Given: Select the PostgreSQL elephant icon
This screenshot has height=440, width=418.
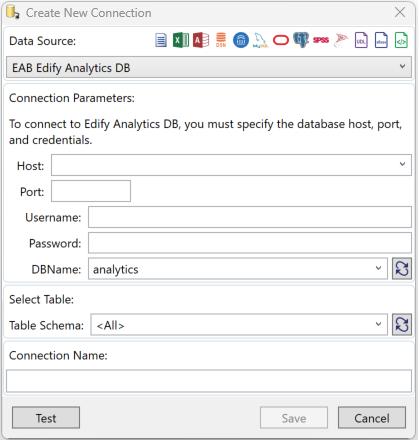Looking at the screenshot, I should click(x=301, y=40).
